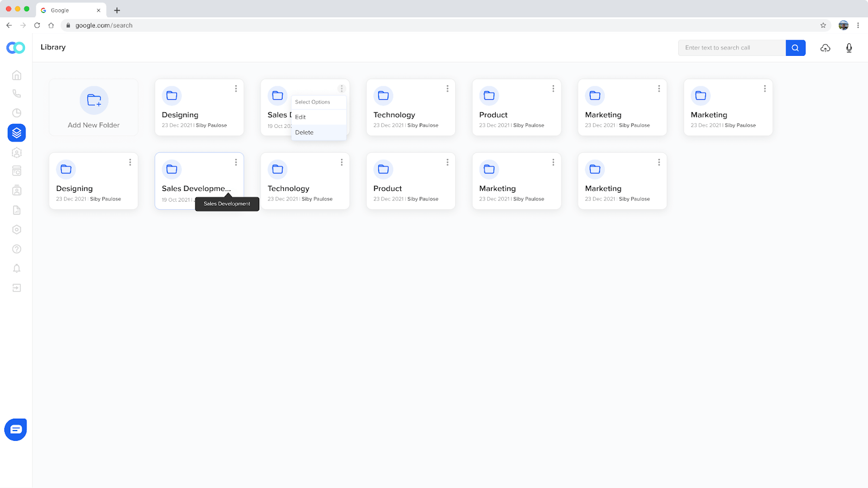Start voice search with the microphone icon

[848, 48]
